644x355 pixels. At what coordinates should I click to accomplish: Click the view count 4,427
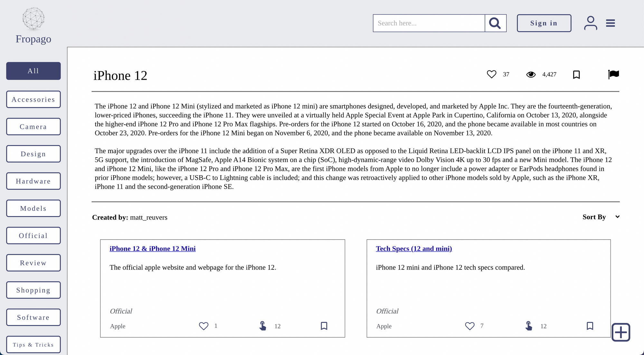coord(549,74)
